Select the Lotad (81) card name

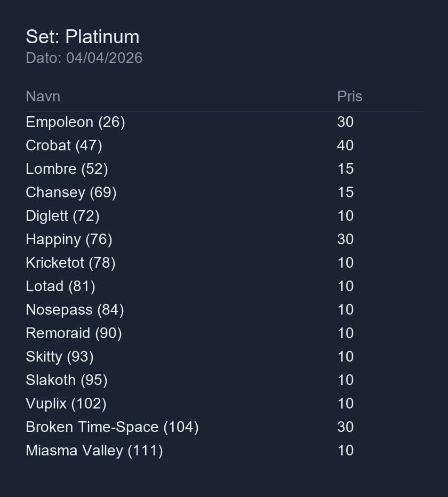[x=60, y=286]
